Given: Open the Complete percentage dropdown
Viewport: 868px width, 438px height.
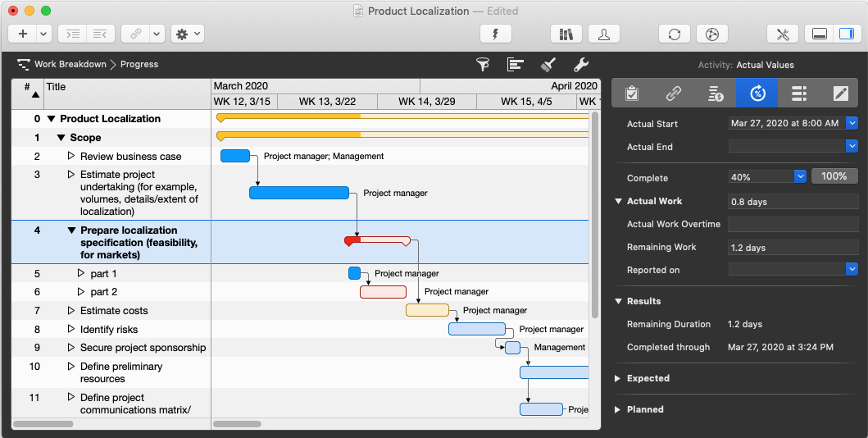Looking at the screenshot, I should 800,176.
